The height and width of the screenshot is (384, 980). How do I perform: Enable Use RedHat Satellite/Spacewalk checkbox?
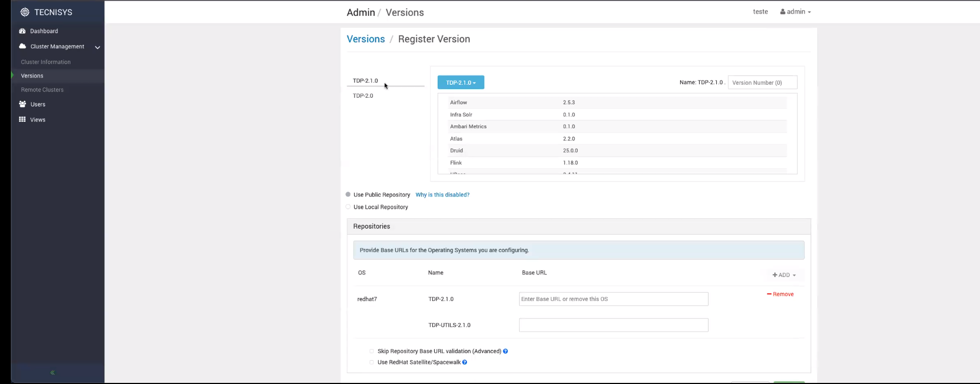tap(372, 362)
